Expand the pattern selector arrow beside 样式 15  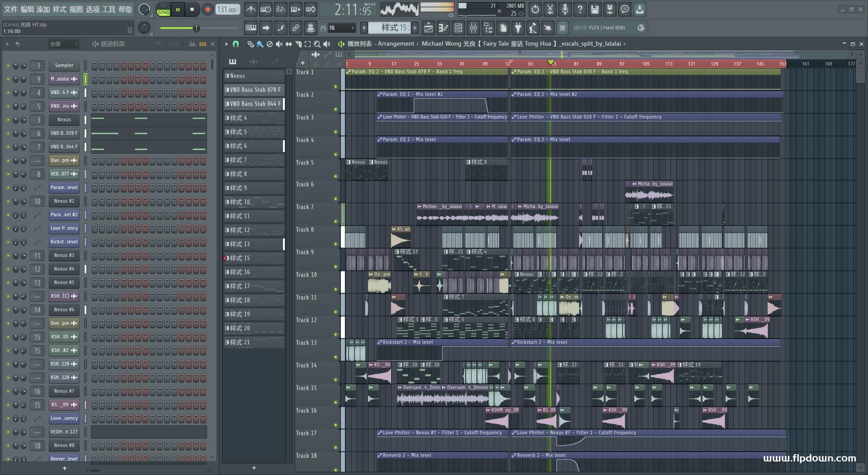click(364, 28)
